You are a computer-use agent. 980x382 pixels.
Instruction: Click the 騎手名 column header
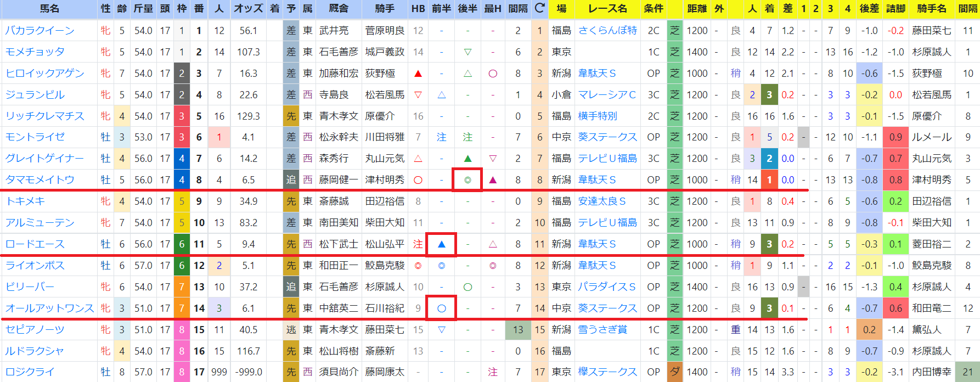[x=932, y=9]
